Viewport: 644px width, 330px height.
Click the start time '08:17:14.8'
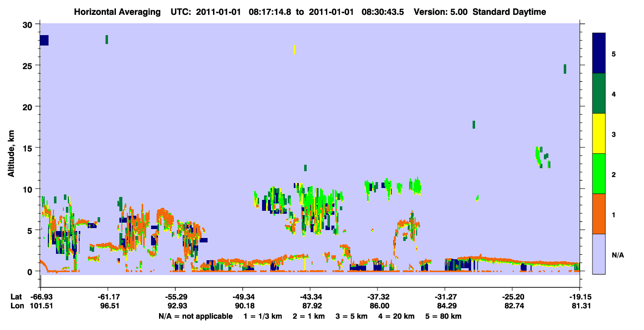coord(270,12)
